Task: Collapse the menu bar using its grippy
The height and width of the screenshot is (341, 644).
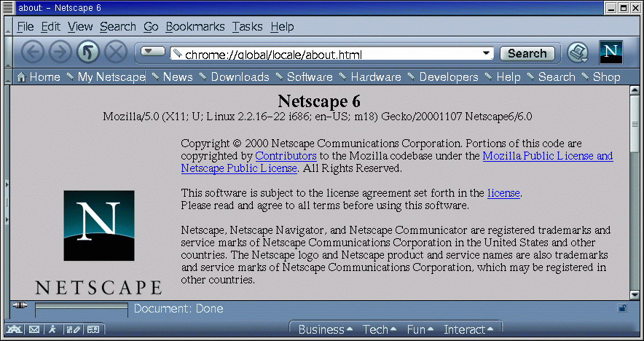Action: 8,26
